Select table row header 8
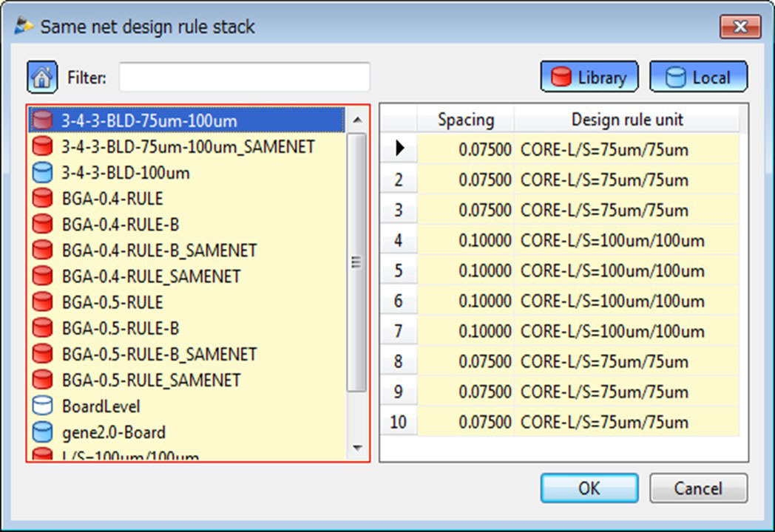This screenshot has width=775, height=532. (399, 361)
